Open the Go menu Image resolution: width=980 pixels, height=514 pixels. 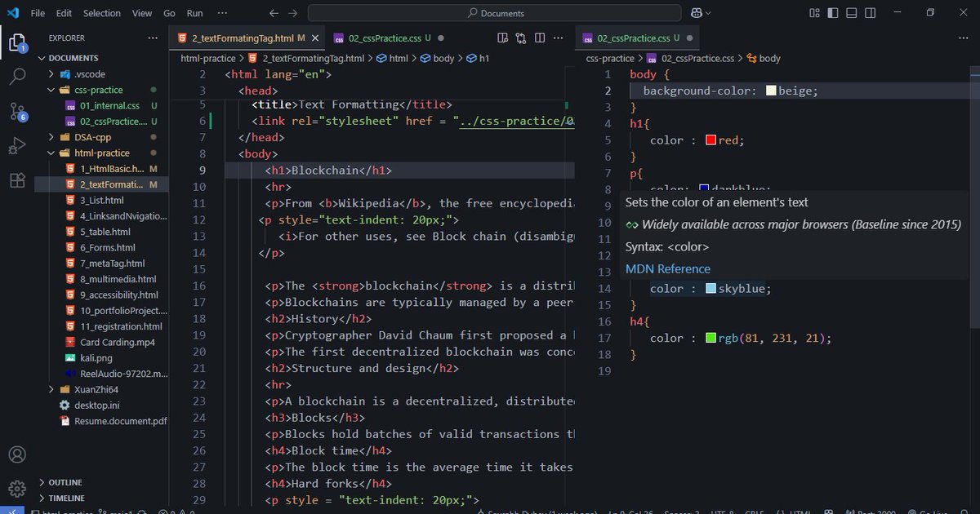coord(169,13)
